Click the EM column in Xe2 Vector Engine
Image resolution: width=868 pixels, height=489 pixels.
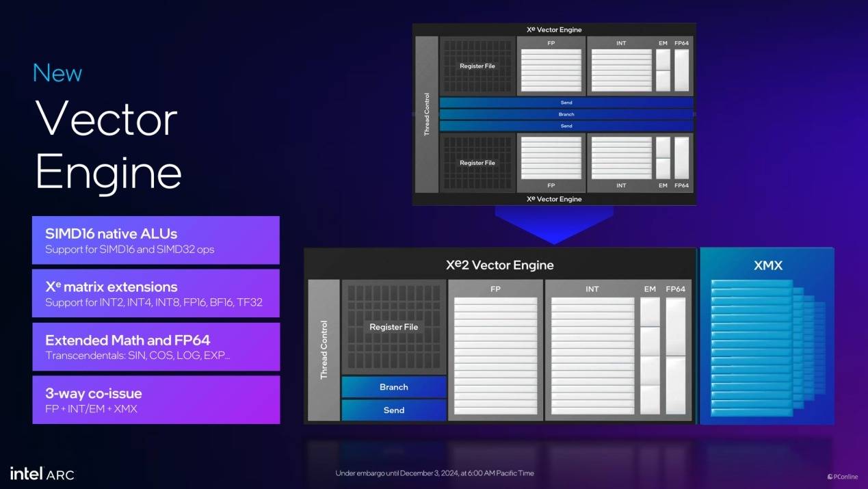coord(650,354)
